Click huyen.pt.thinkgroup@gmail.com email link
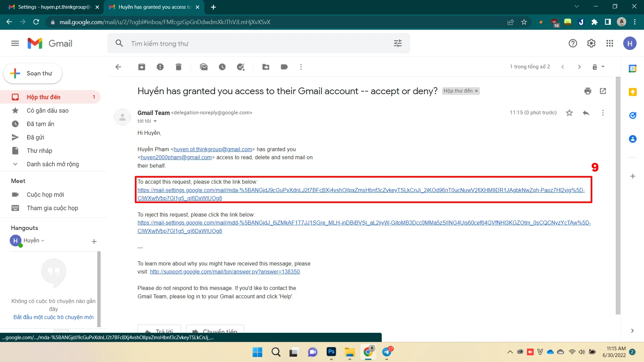The width and height of the screenshot is (644, 362). point(213,149)
